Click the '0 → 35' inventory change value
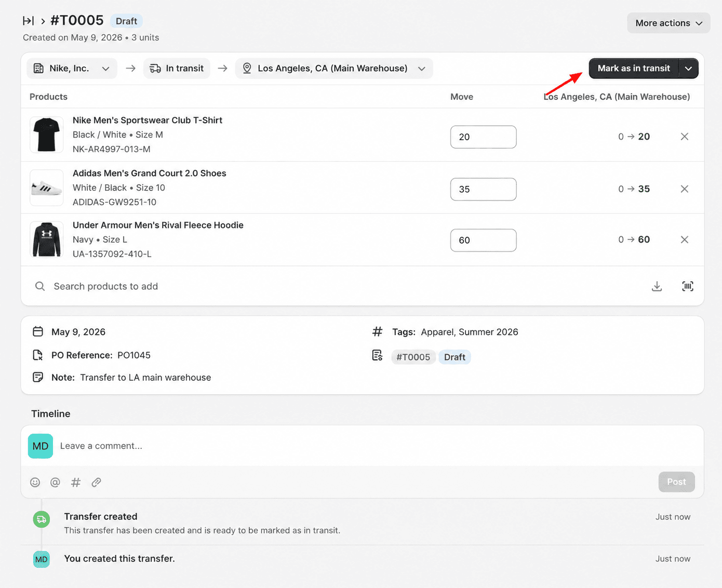722x588 pixels. point(634,189)
